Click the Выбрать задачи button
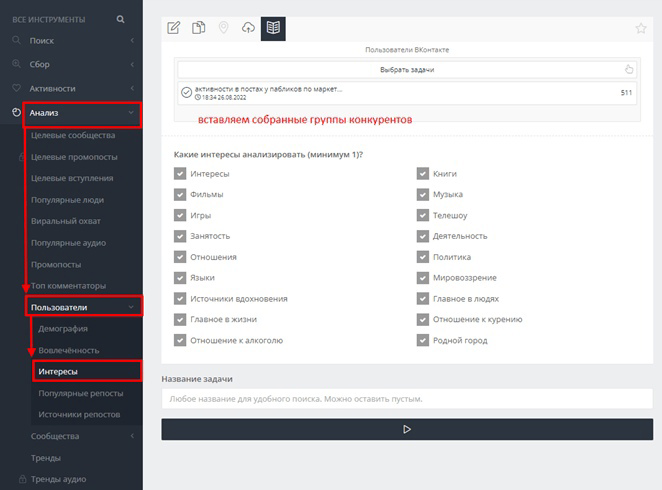 [x=407, y=70]
